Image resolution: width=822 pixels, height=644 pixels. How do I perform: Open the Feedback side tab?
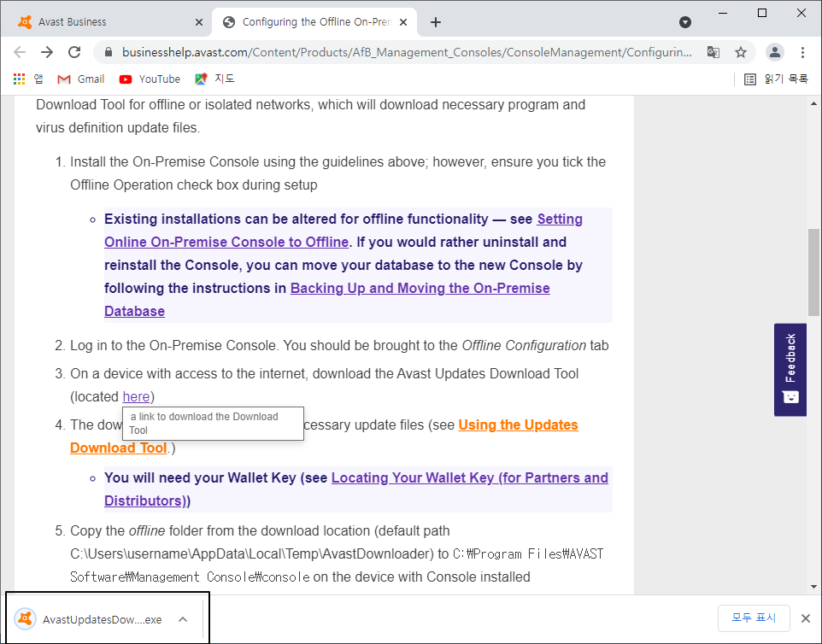(790, 370)
